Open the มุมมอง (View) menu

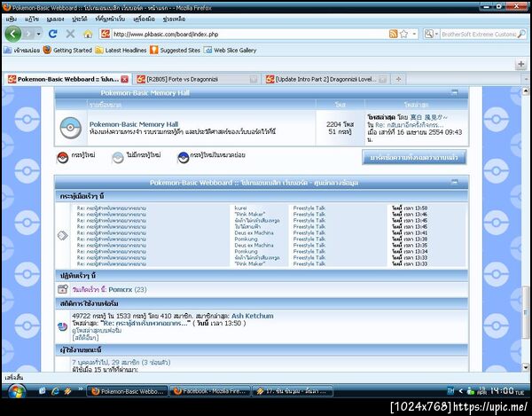coord(55,19)
